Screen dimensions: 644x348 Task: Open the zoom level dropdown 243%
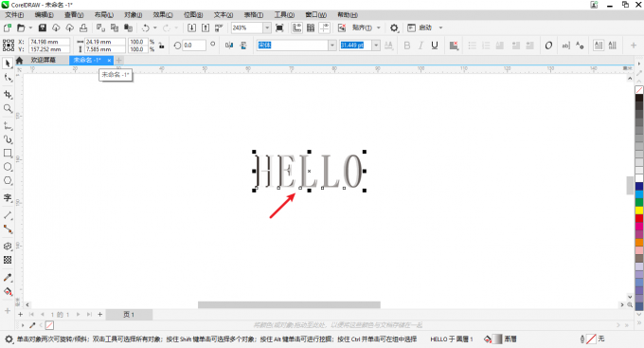click(x=267, y=27)
